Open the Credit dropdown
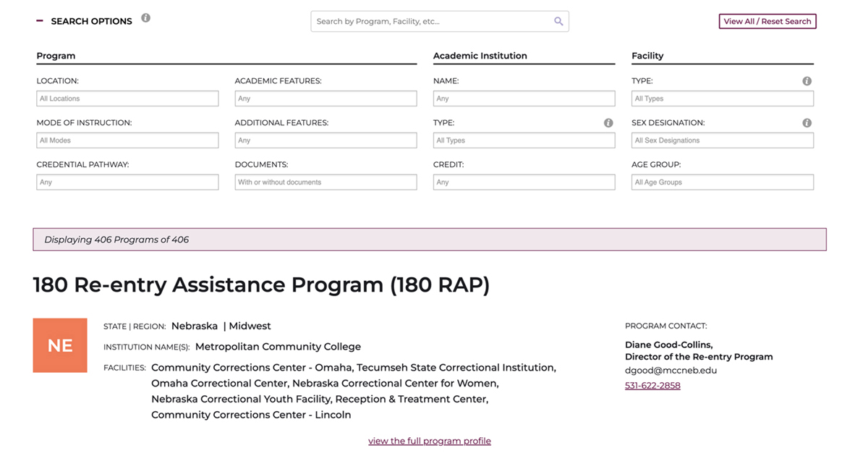This screenshot has width=868, height=456. click(524, 182)
